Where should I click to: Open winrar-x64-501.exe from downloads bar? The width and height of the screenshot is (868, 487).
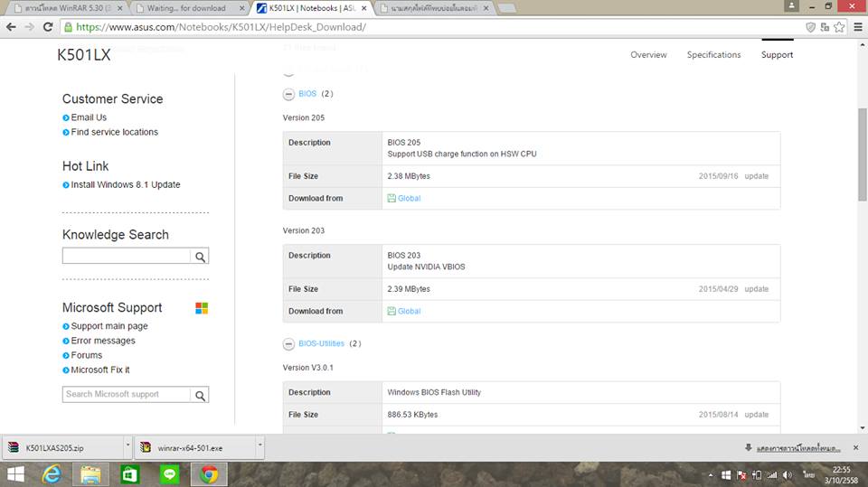click(x=196, y=448)
